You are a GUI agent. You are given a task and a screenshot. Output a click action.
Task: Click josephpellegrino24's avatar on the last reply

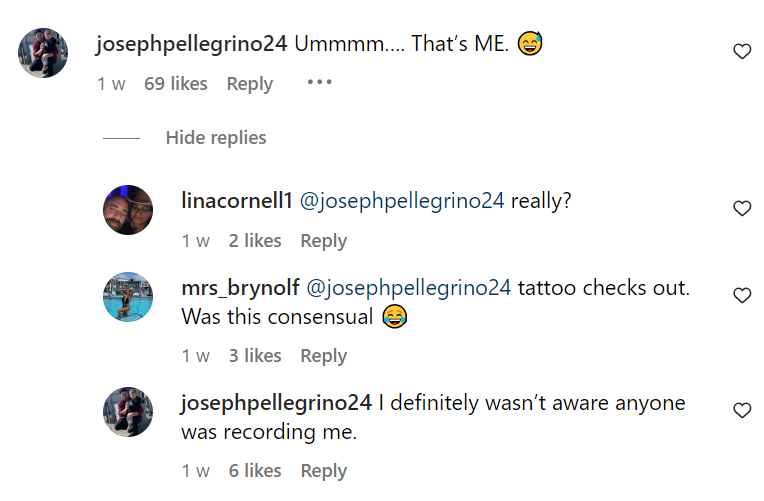point(128,412)
